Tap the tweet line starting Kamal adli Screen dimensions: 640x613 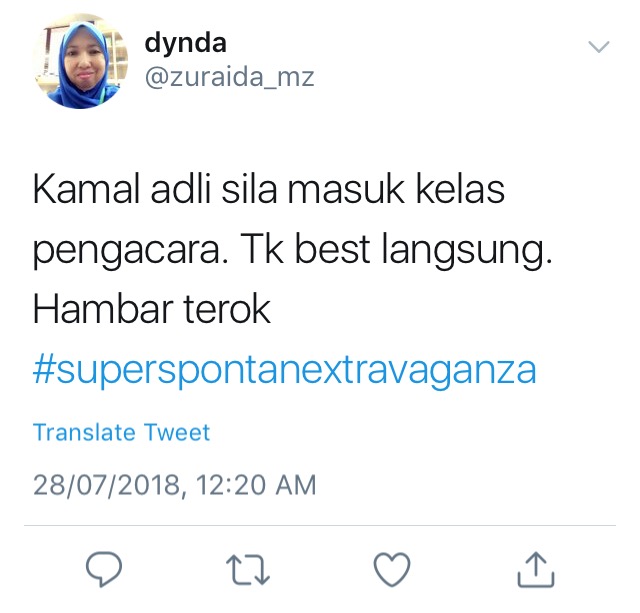click(269, 189)
